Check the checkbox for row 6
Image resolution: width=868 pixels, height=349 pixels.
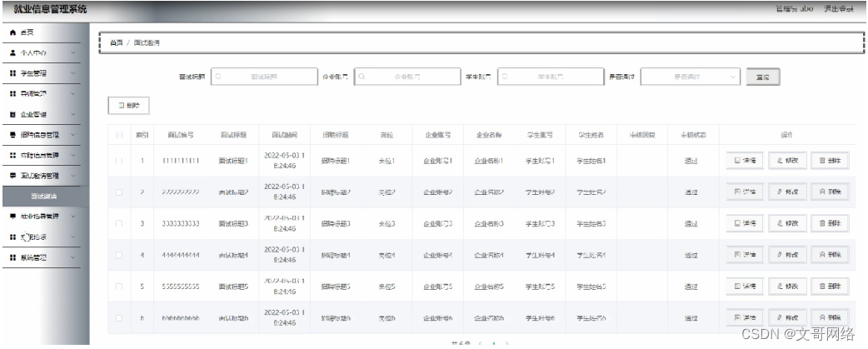click(118, 318)
